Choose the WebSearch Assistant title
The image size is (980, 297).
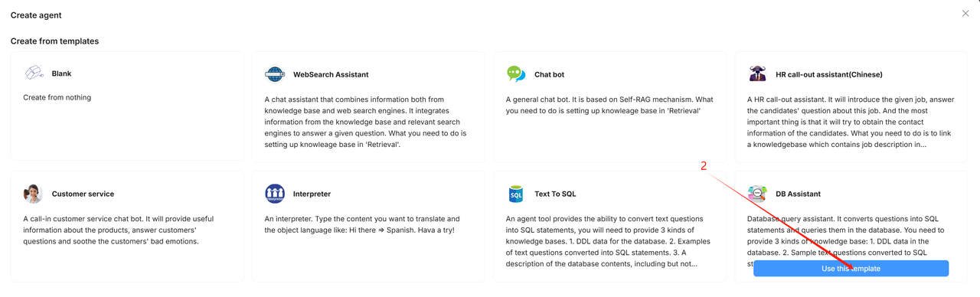pyautogui.click(x=331, y=74)
